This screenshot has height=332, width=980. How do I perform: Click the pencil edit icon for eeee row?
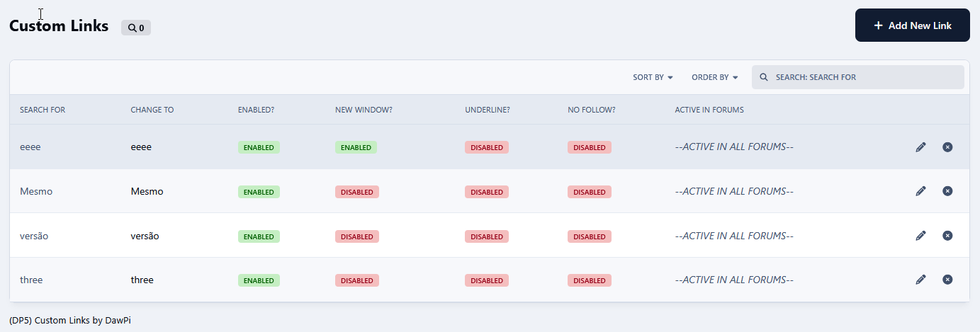pyautogui.click(x=920, y=147)
